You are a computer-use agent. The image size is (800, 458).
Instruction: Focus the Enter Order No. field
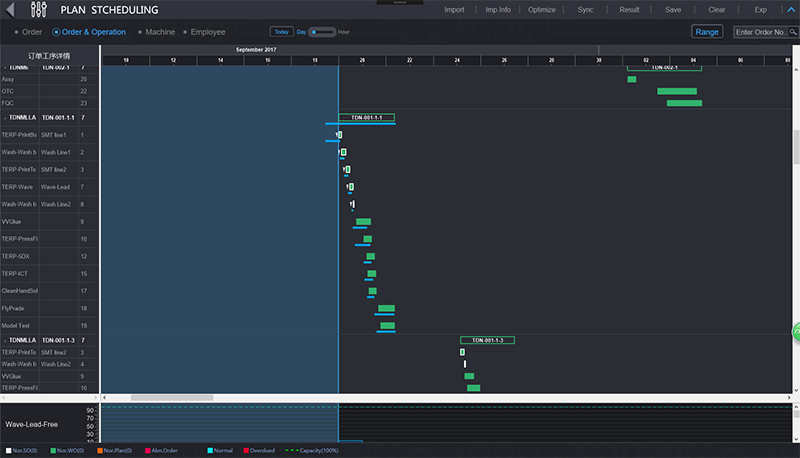[x=759, y=32]
